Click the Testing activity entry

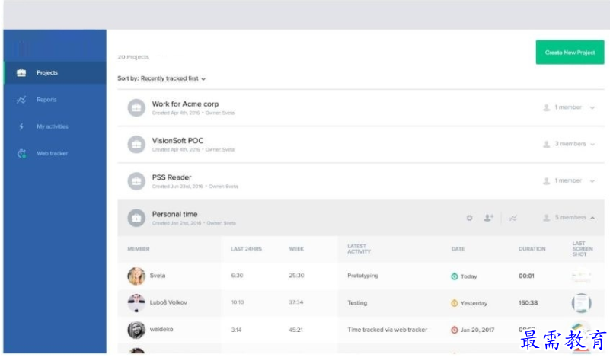(x=357, y=303)
